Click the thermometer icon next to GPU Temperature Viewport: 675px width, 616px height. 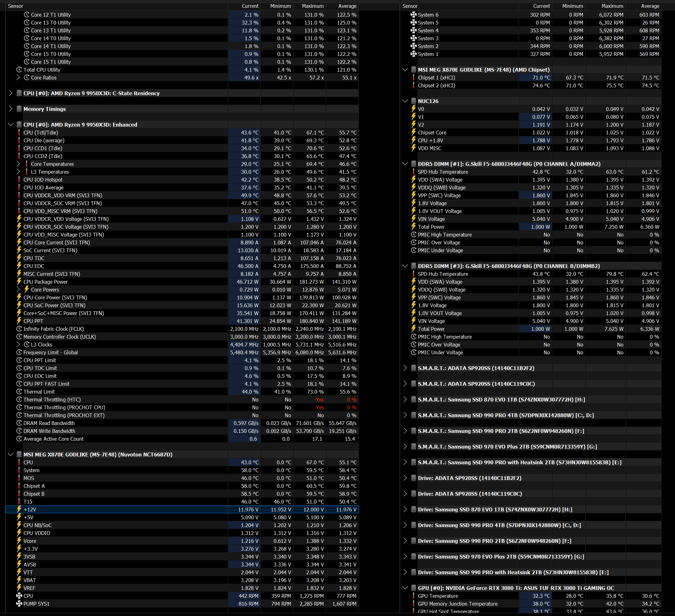pos(413,596)
